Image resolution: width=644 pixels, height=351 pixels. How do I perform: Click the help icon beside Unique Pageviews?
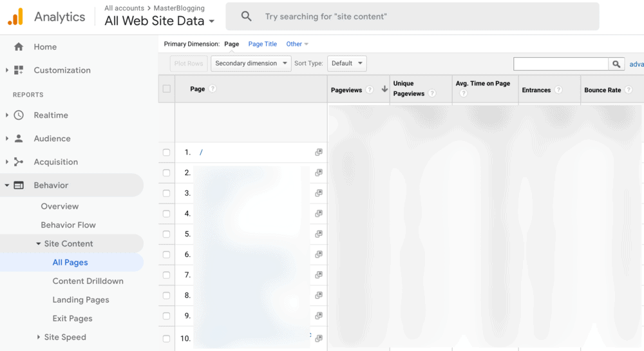coord(432,93)
